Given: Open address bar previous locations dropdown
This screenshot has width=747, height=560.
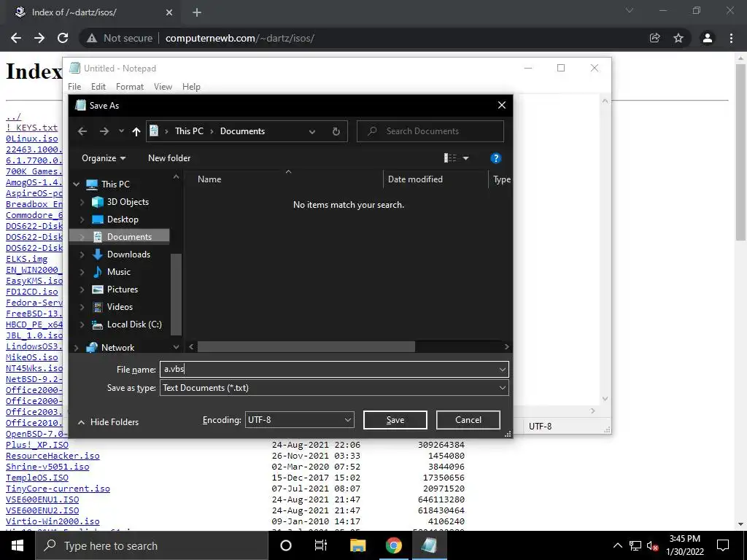Looking at the screenshot, I should 312,132.
